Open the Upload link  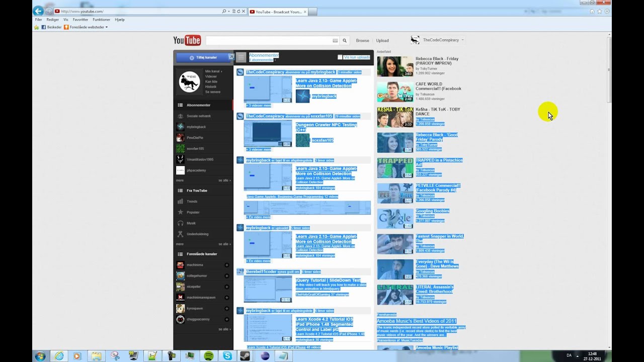[x=382, y=41]
